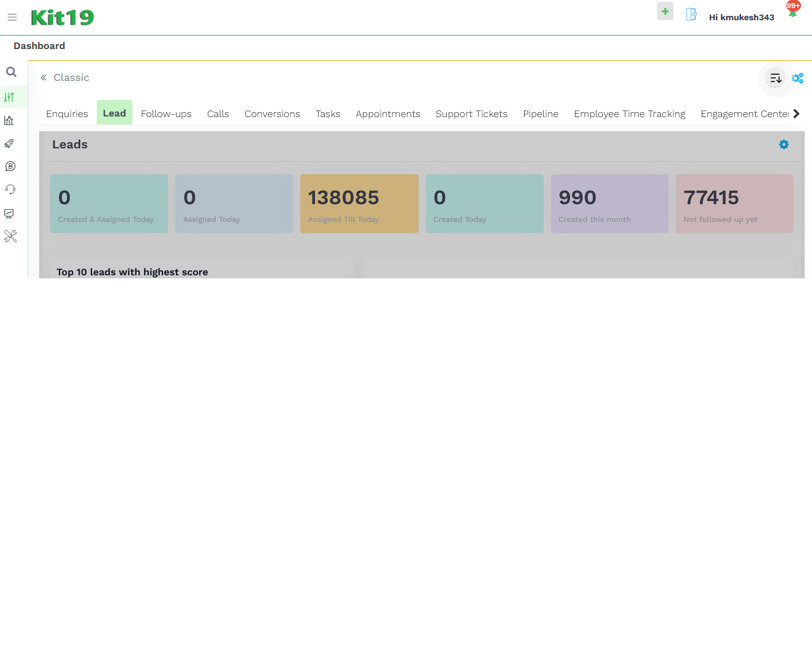Viewport: 812px width, 672px height.
Task: Select the Support Tickets tab
Action: click(472, 113)
